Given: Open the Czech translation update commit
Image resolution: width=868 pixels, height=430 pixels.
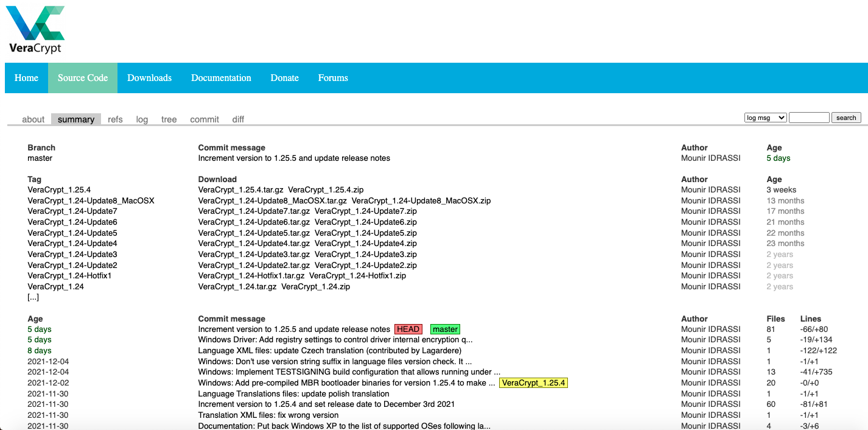Looking at the screenshot, I should click(329, 351).
